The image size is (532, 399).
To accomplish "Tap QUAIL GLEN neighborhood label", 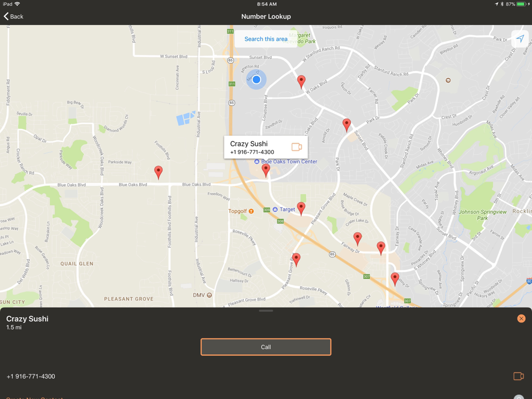I will (x=77, y=264).
